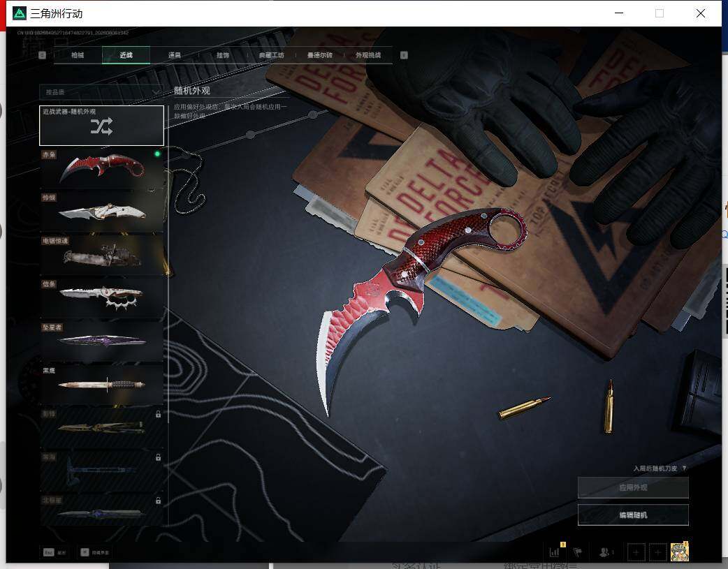Click the 编辑随机 edit random button
Screen dimensions: 728x569
click(x=633, y=515)
